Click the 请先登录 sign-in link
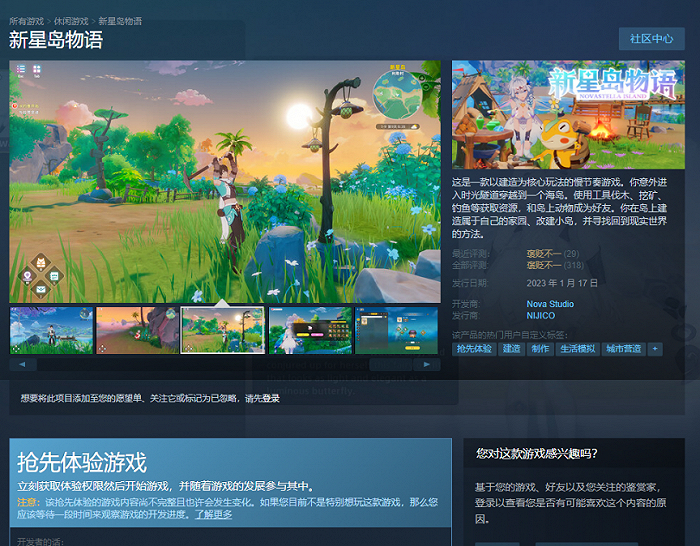Screen dimensions: 700x546 262,398
